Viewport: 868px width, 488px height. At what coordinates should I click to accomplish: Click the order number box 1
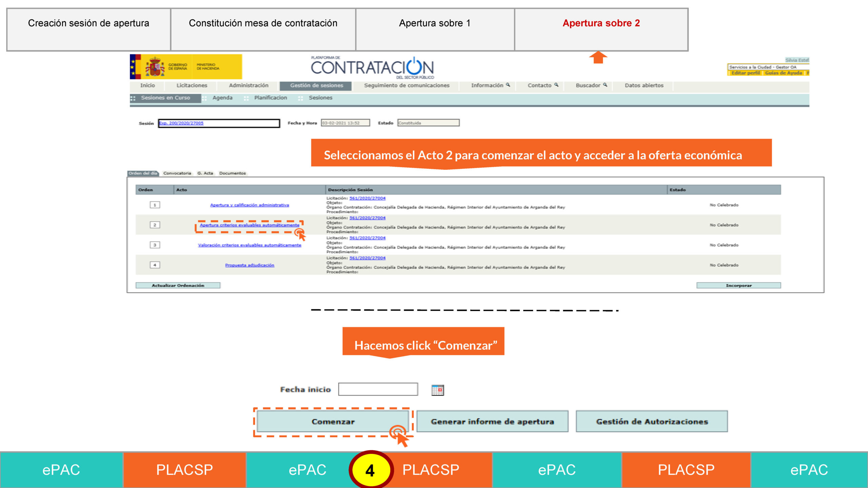155,205
